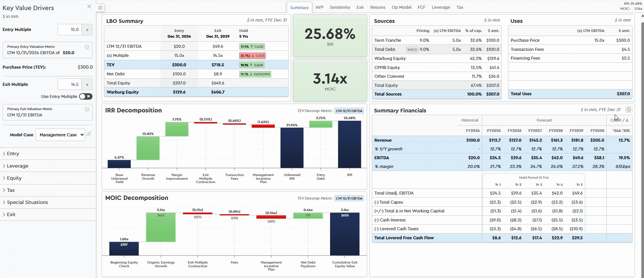Expand the Special Situations section

pos(27,202)
